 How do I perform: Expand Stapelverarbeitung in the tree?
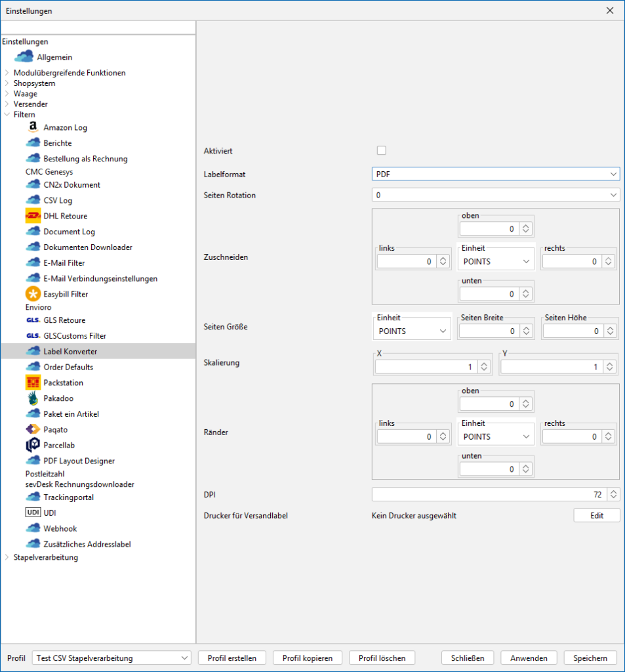7,558
